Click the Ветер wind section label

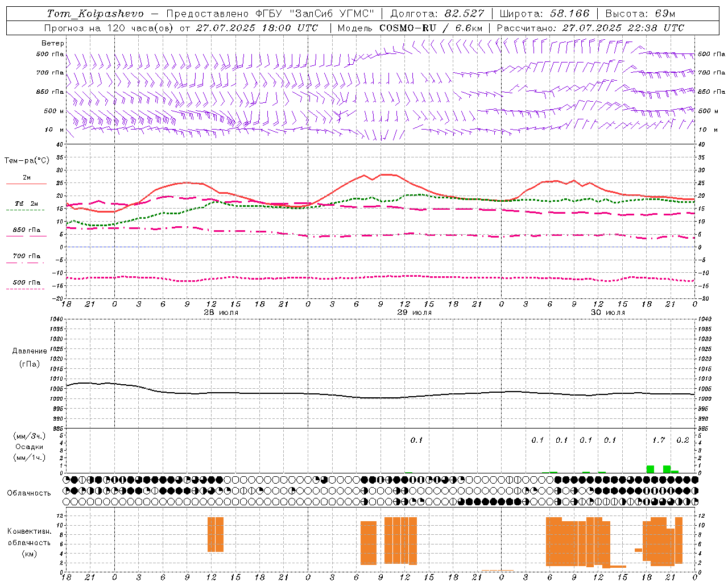click(x=53, y=43)
